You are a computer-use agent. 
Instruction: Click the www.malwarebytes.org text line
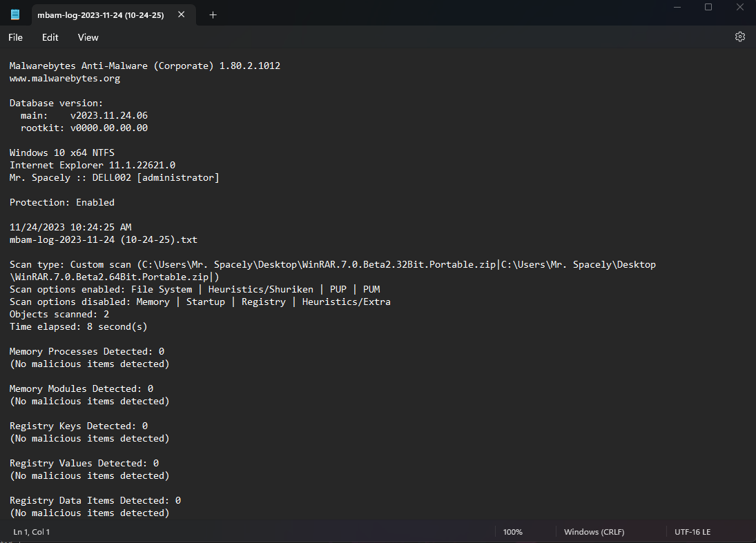pos(65,78)
